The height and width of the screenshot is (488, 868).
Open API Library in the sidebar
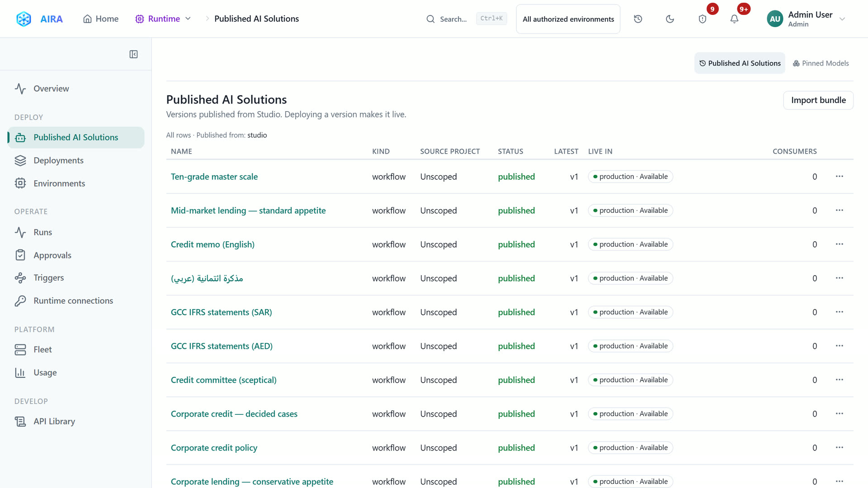(x=76, y=422)
